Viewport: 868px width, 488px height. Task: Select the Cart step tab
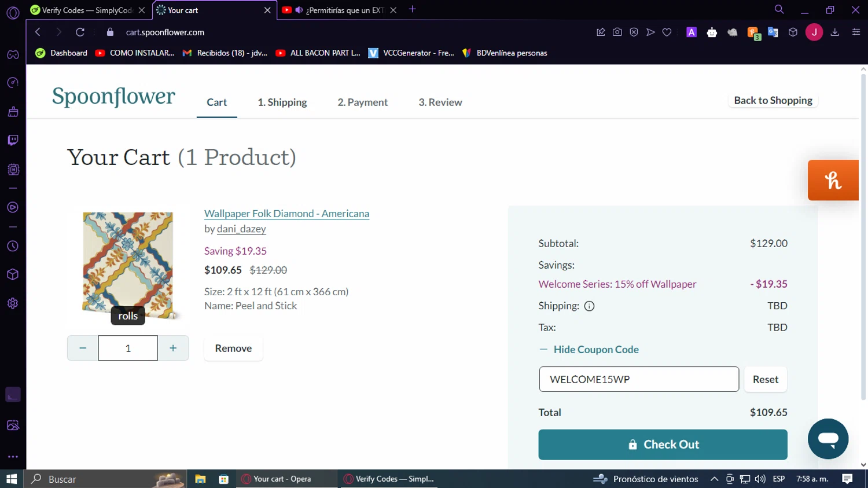(x=217, y=102)
